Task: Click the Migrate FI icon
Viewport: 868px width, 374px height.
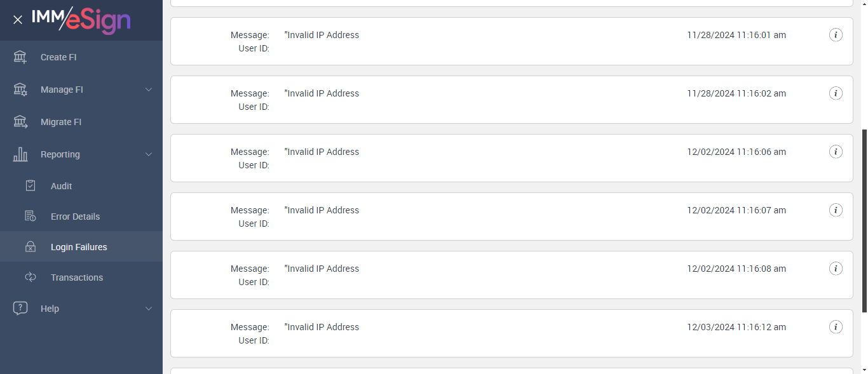Action: pos(20,122)
